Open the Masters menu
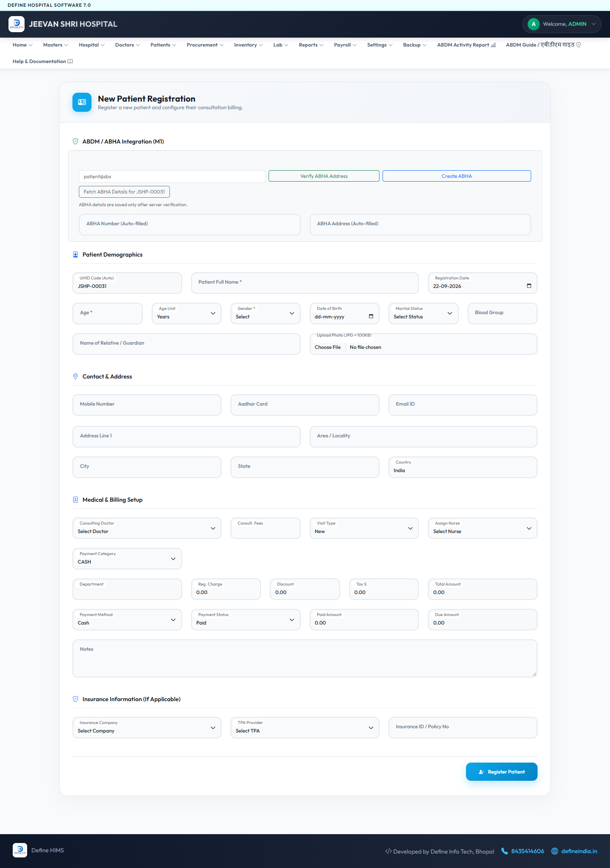Image resolution: width=610 pixels, height=868 pixels. (55, 45)
